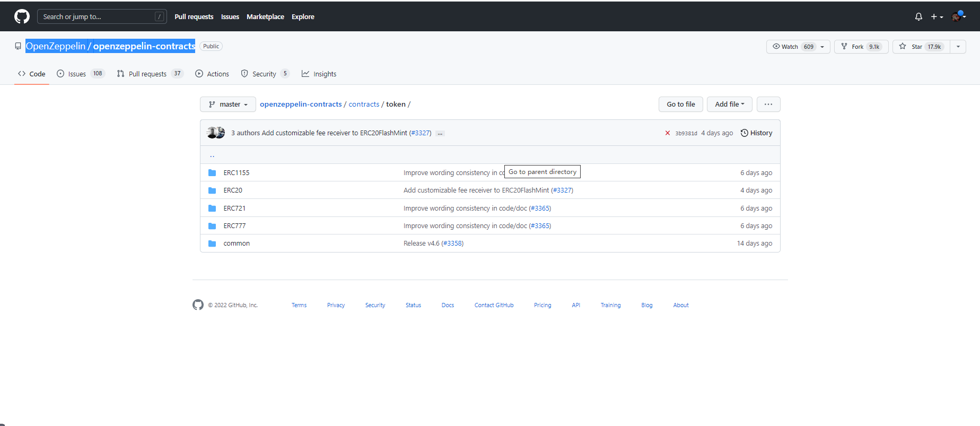The height and width of the screenshot is (426, 980).
Task: Expand the commit message ellipsis
Action: tap(440, 134)
